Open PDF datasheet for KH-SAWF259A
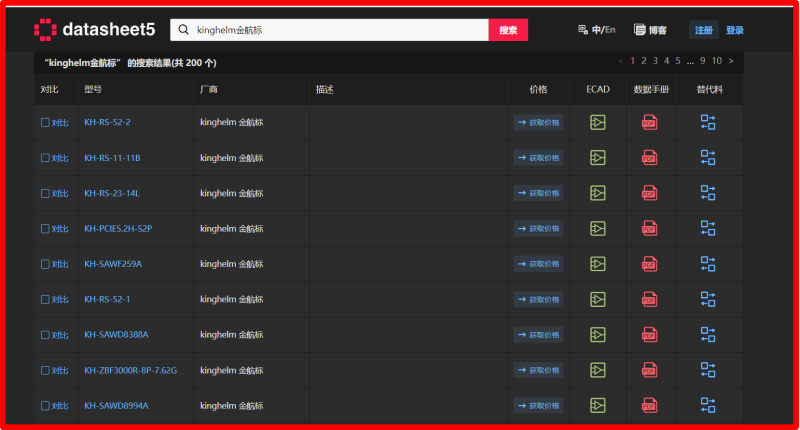800x430 pixels. pos(649,264)
